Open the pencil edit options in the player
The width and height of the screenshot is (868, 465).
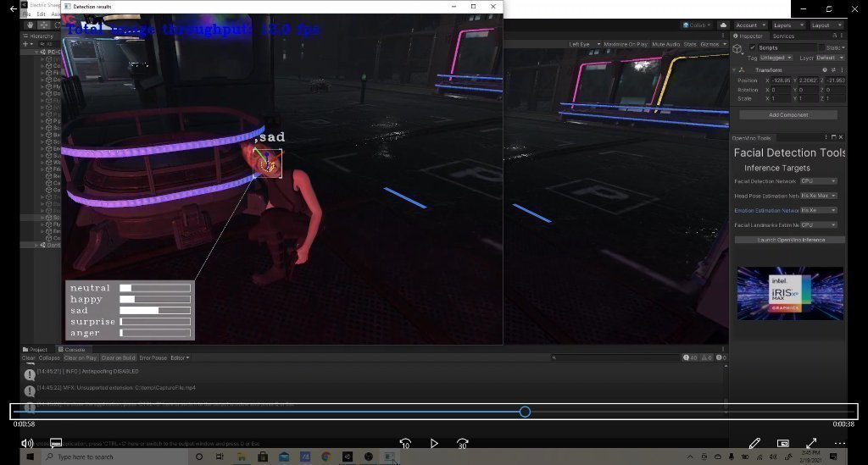[x=754, y=444]
